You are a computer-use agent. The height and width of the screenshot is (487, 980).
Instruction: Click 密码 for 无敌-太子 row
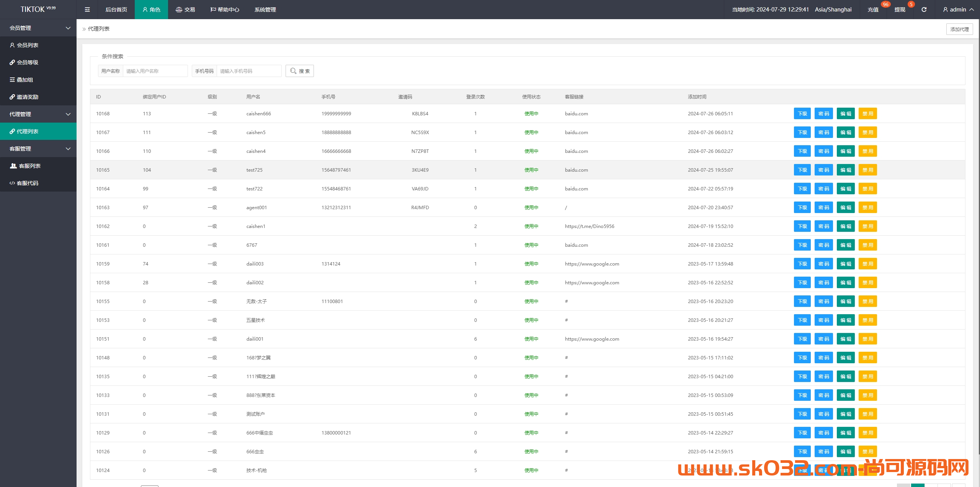[824, 301]
